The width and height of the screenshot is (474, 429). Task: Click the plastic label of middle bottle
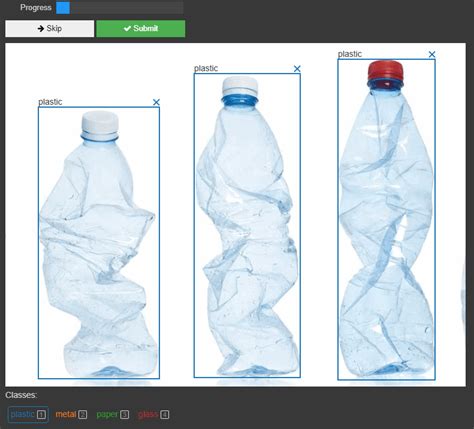pos(206,68)
